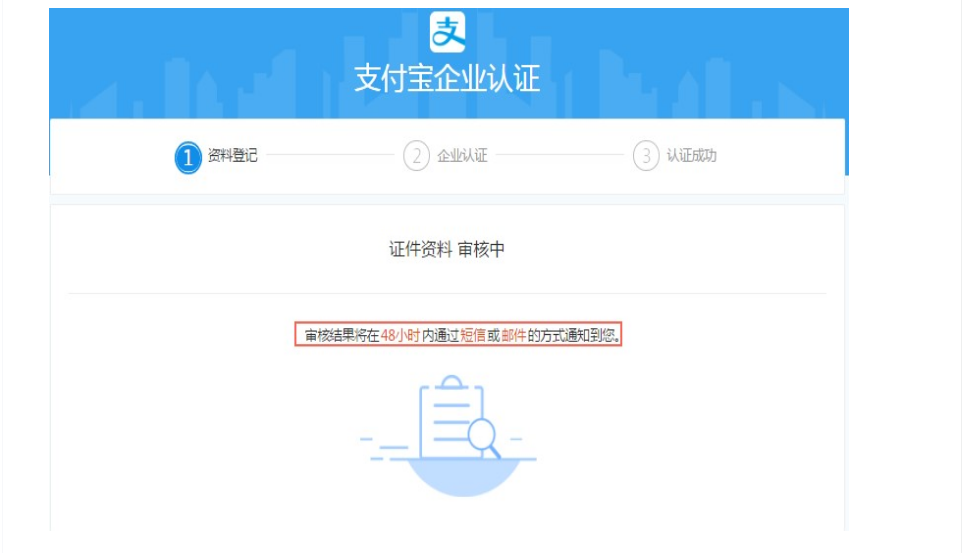Click the 邮件 highlighted text
962x553 pixels.
(514, 335)
